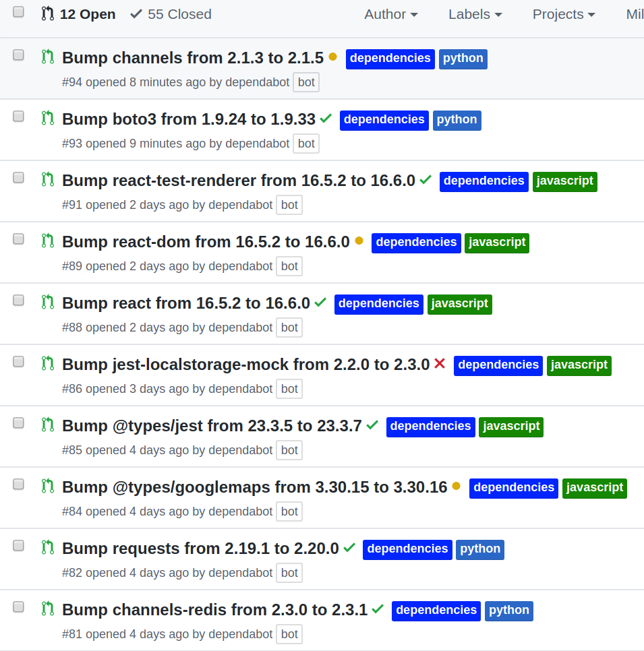Select checkbox for channels-redis PR #81
Image resolution: width=644 pixels, height=651 pixels.
click(x=18, y=607)
